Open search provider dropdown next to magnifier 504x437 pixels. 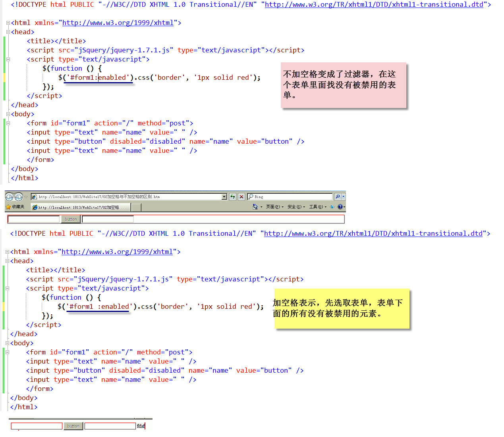344,197
